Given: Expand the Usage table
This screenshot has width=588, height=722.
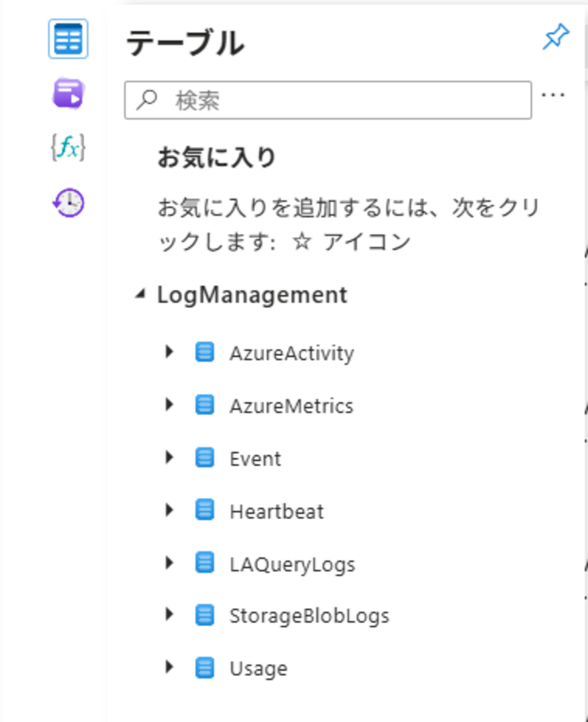Looking at the screenshot, I should tap(170, 667).
